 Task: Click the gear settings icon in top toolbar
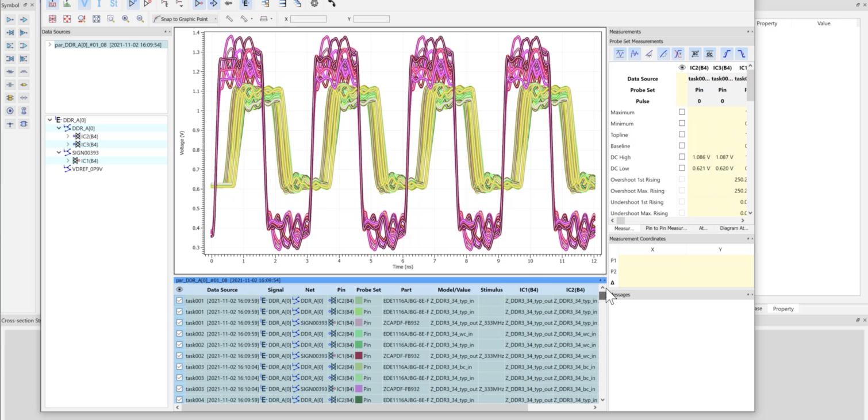click(x=314, y=3)
